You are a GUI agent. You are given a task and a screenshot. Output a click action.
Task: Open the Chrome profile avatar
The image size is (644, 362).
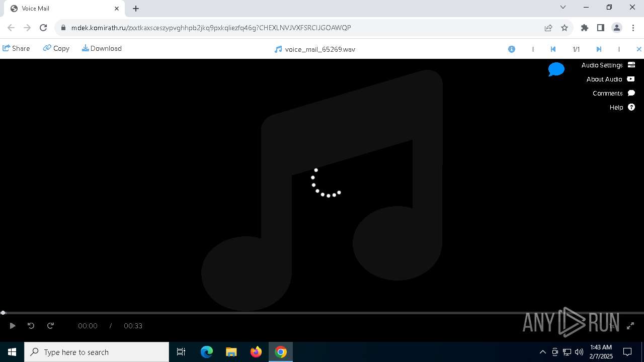617,28
